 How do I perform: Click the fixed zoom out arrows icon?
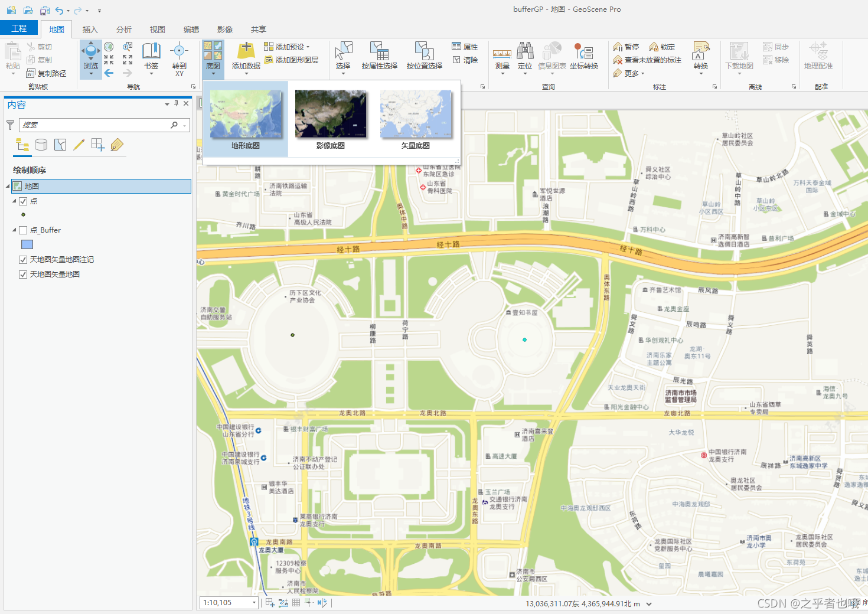(x=128, y=60)
